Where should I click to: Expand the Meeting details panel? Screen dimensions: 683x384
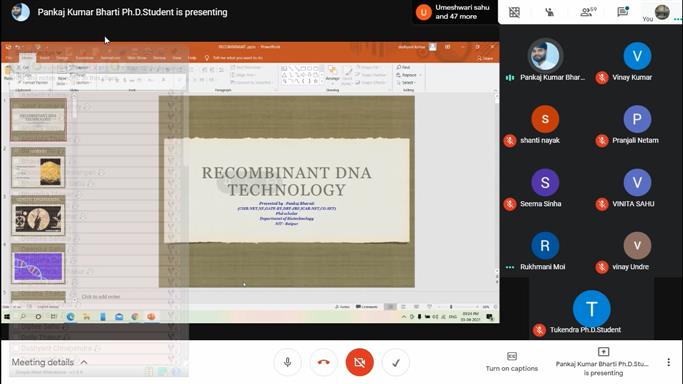click(x=49, y=362)
